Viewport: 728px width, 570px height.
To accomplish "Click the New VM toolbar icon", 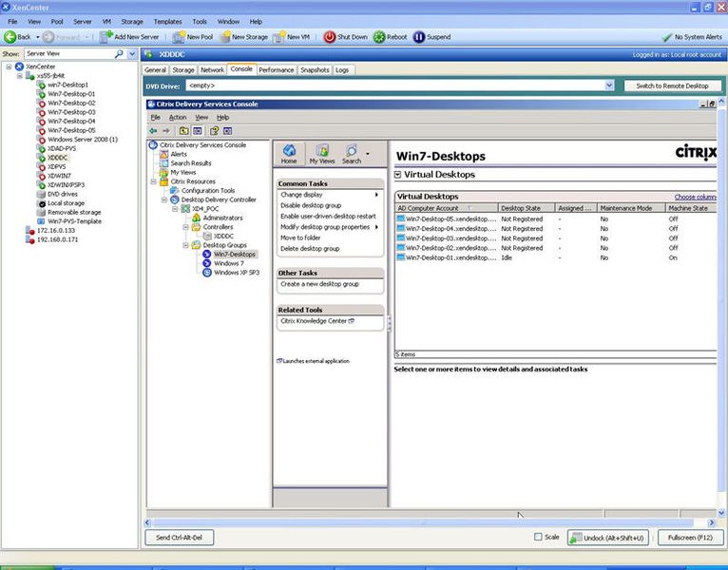I will tap(279, 37).
